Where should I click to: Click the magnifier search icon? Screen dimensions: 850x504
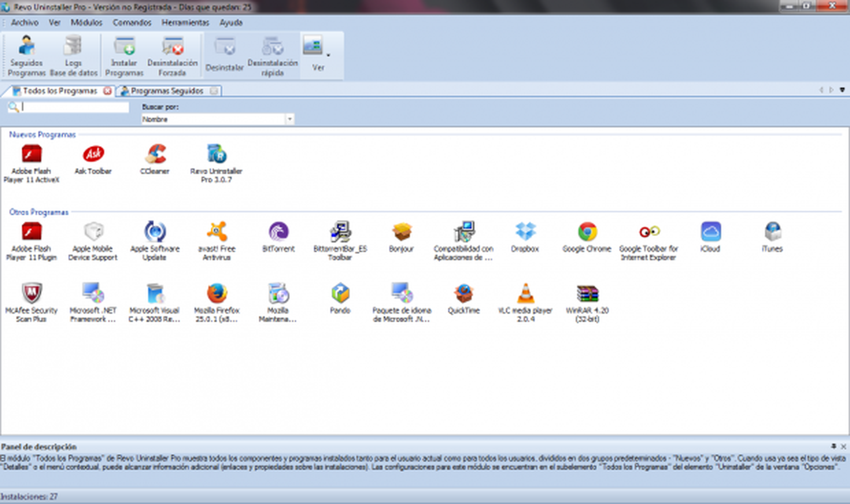14,107
